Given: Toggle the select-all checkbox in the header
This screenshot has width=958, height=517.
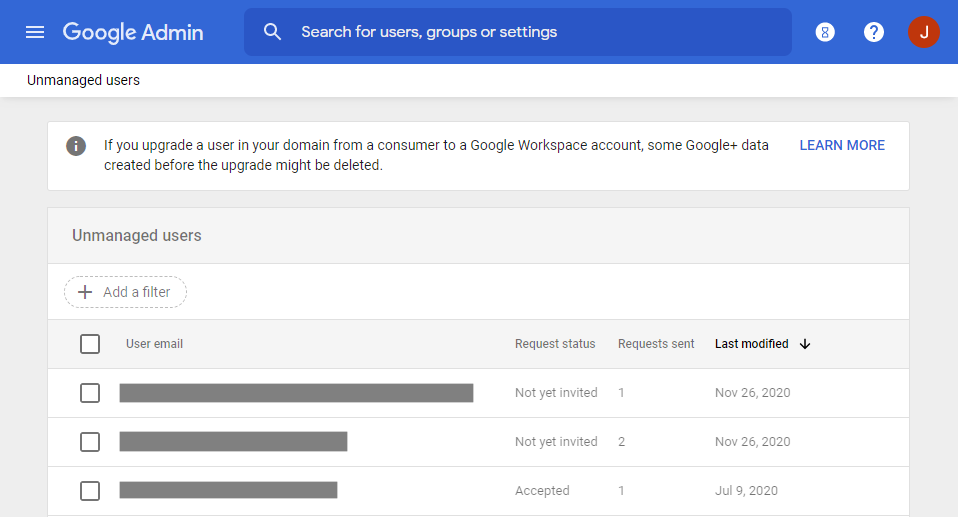Looking at the screenshot, I should tap(90, 344).
